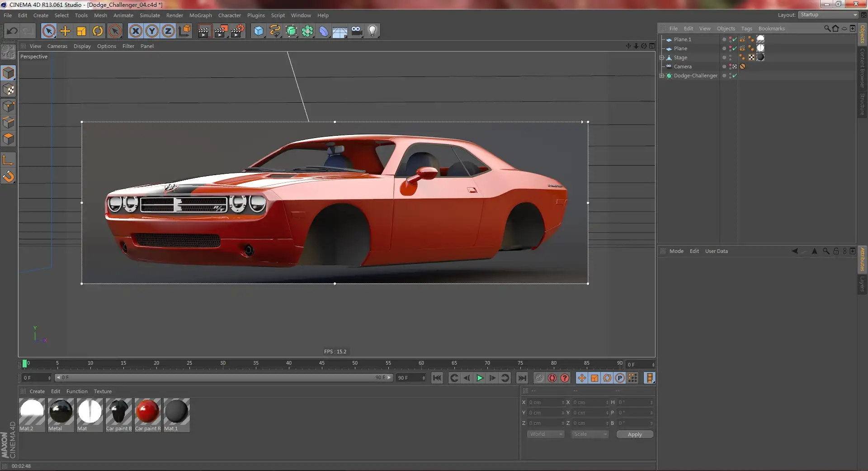Open Object Manager Tags menu
This screenshot has width=868, height=471.
pos(746,29)
